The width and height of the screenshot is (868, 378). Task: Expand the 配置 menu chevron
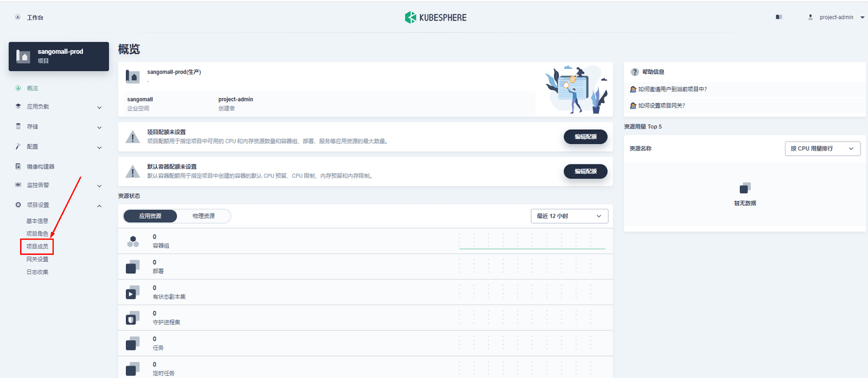(x=99, y=148)
